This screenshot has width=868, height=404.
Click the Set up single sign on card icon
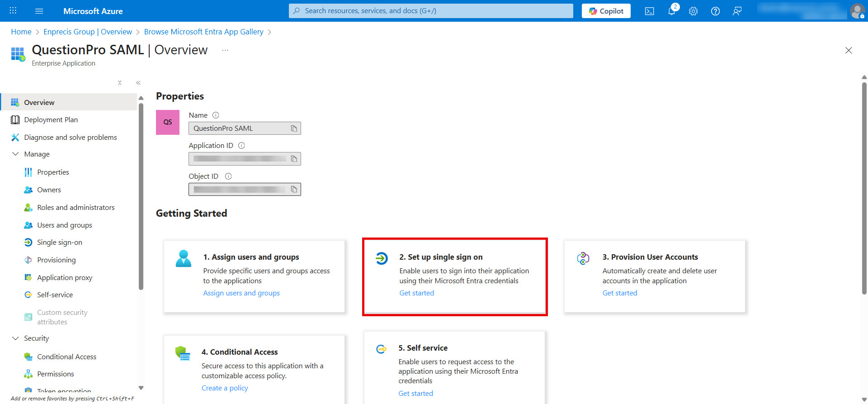click(x=382, y=258)
